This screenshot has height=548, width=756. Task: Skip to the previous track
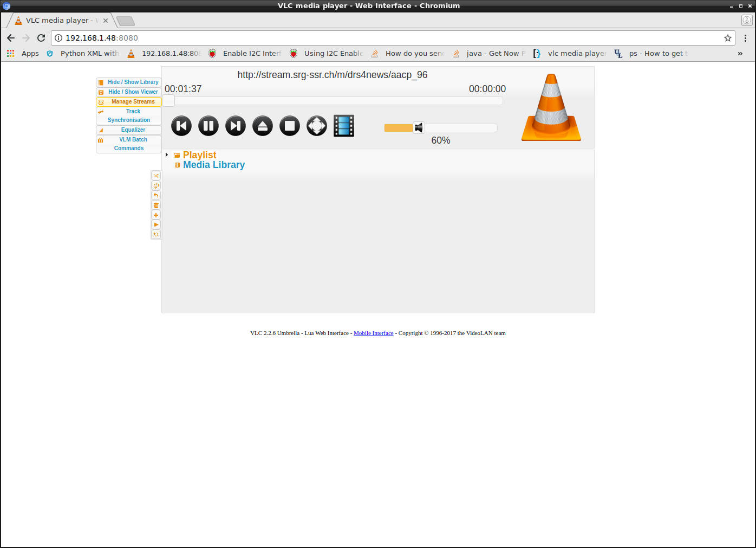tap(181, 126)
